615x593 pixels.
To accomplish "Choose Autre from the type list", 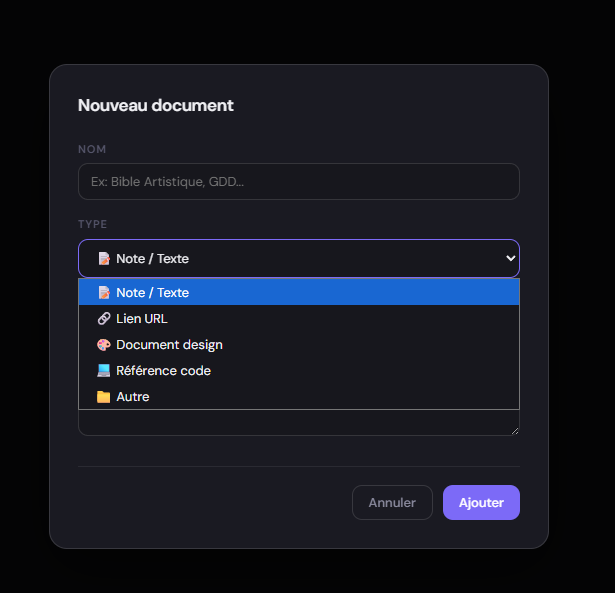I will point(299,397).
